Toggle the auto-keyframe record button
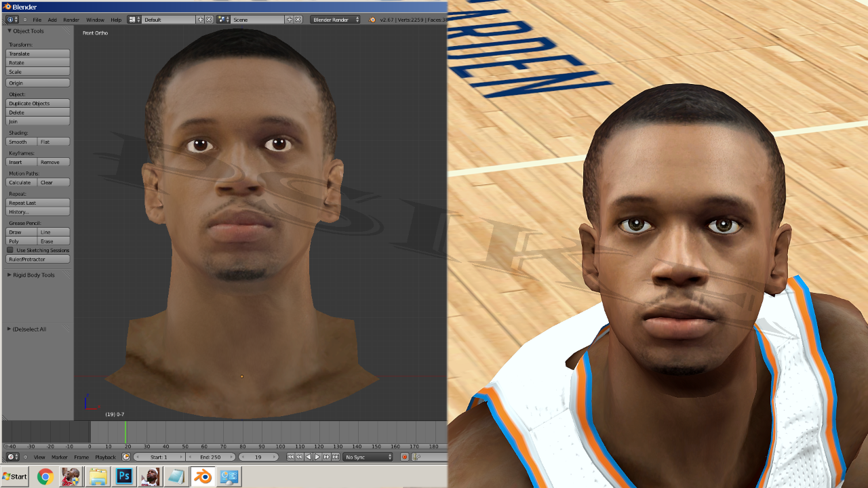 [x=405, y=457]
